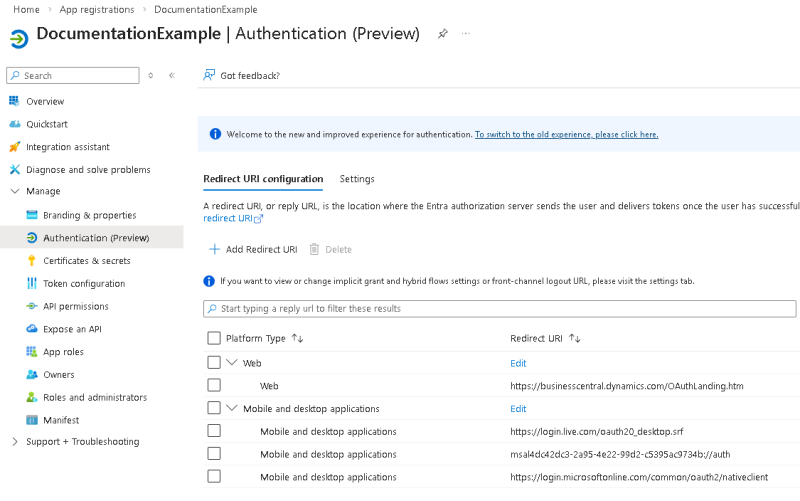Click the Diagnose and solve problems wrench icon
Screen dimensions: 800x501
click(x=15, y=169)
